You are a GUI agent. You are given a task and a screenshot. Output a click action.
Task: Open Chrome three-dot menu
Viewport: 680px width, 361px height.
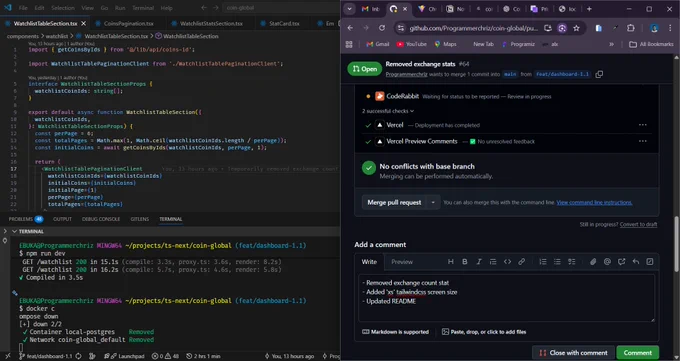[670, 28]
